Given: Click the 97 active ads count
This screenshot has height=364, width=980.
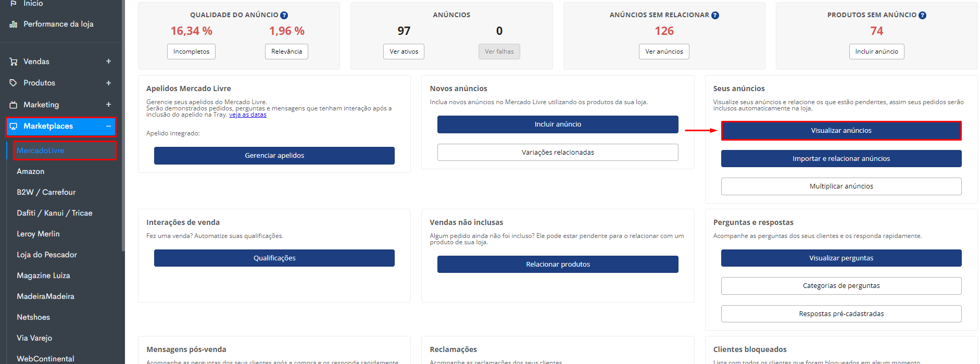Looking at the screenshot, I should pos(404,31).
